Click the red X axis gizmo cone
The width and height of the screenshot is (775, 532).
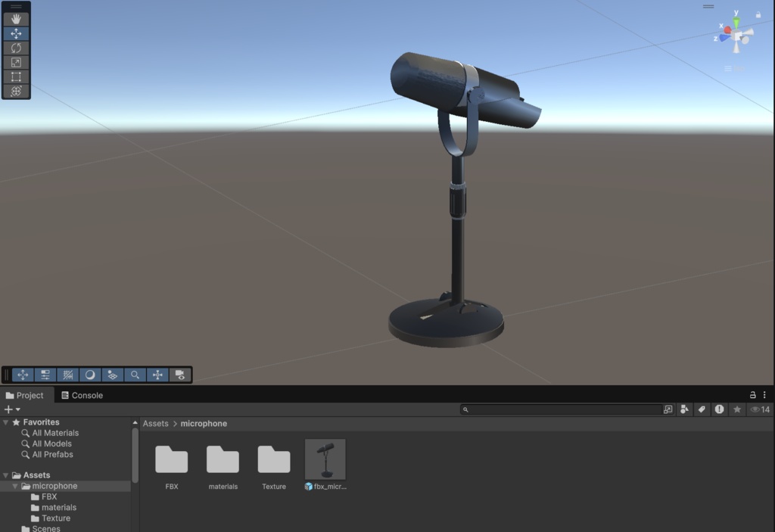(x=727, y=30)
